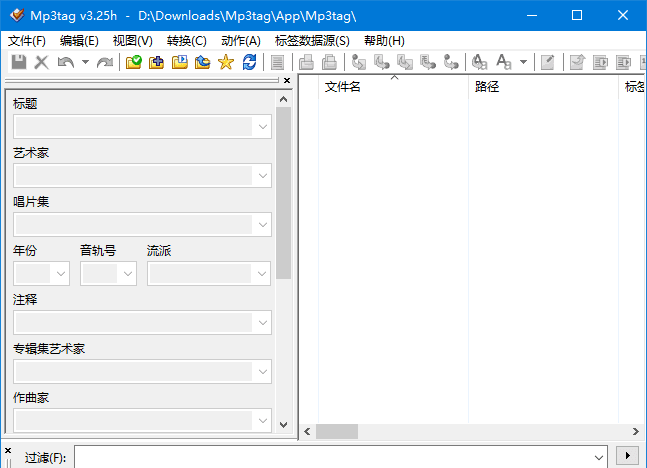The image size is (647, 468).
Task: Maximize the Mp3tag window
Action: click(577, 15)
